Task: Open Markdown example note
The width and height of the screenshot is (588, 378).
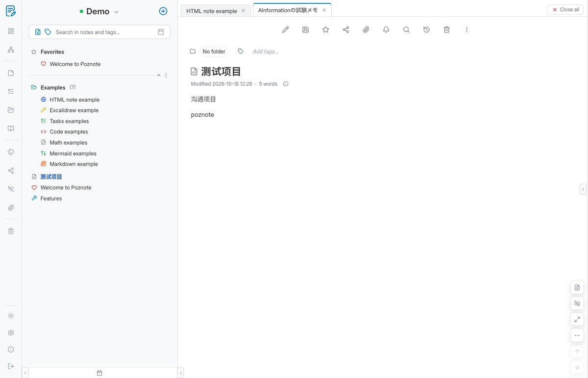Action: click(x=73, y=164)
